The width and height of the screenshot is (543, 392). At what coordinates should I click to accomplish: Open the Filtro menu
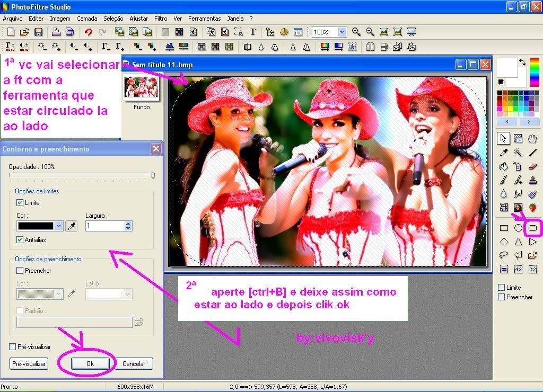[x=161, y=19]
